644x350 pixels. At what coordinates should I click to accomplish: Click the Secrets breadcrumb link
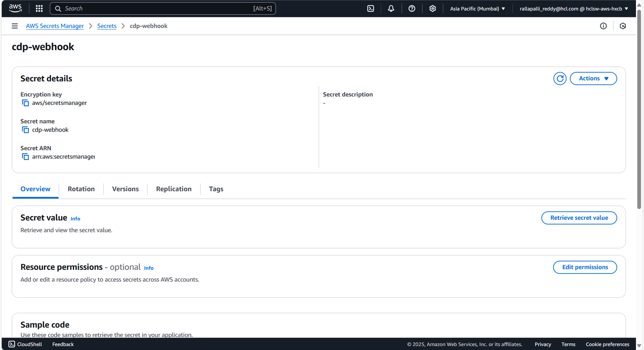[x=107, y=26]
